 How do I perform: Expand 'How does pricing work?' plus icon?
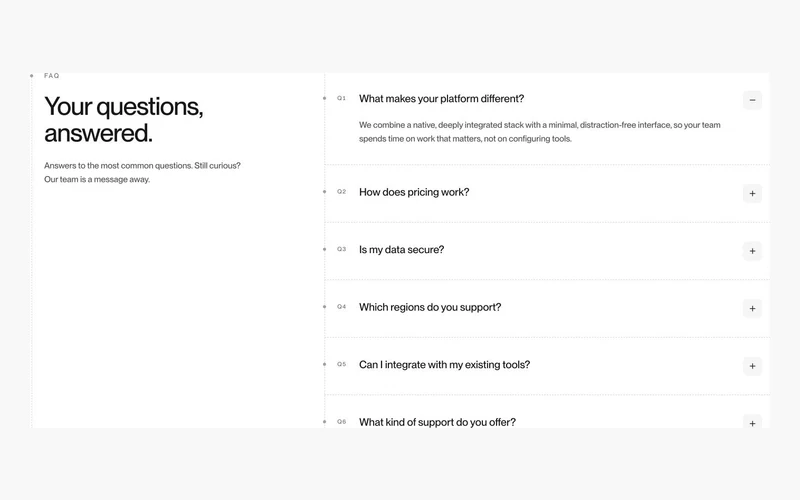tap(752, 193)
